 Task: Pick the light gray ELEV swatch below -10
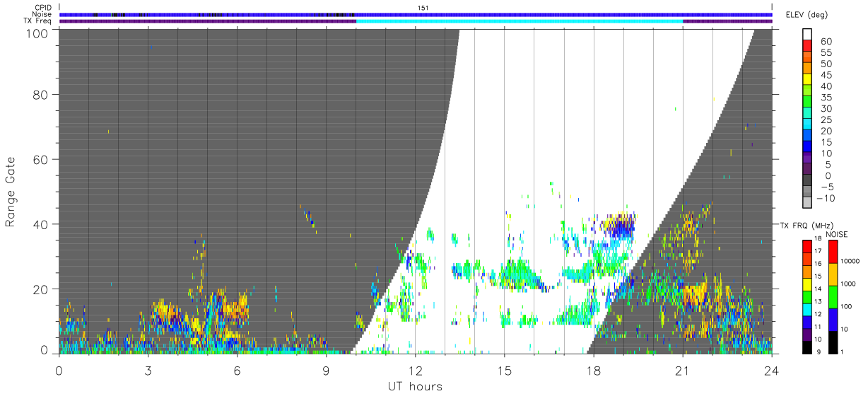[x=808, y=203]
